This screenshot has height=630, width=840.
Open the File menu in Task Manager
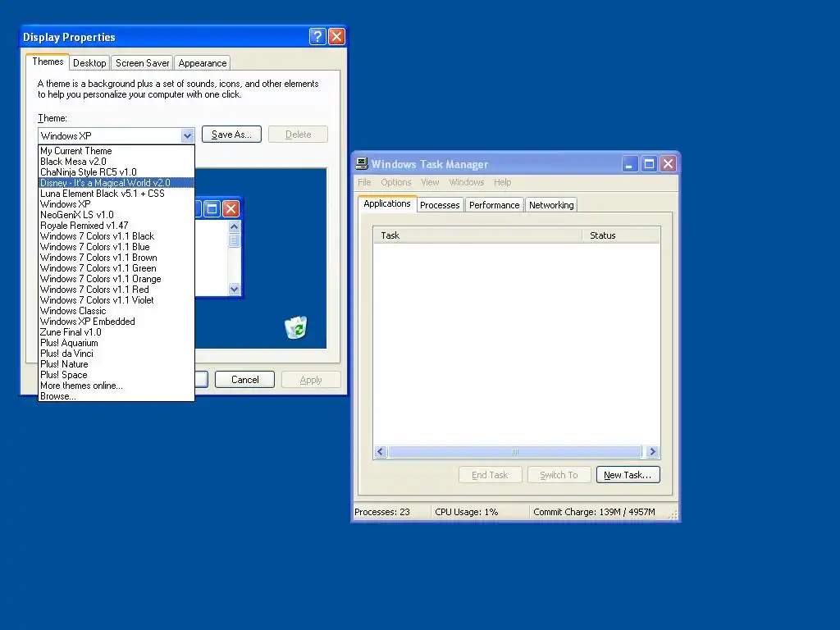(364, 182)
